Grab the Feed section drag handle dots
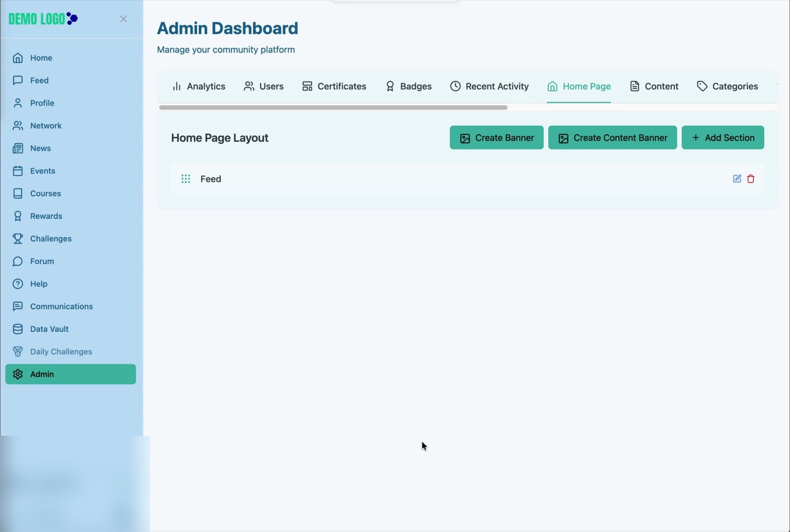 coord(186,179)
